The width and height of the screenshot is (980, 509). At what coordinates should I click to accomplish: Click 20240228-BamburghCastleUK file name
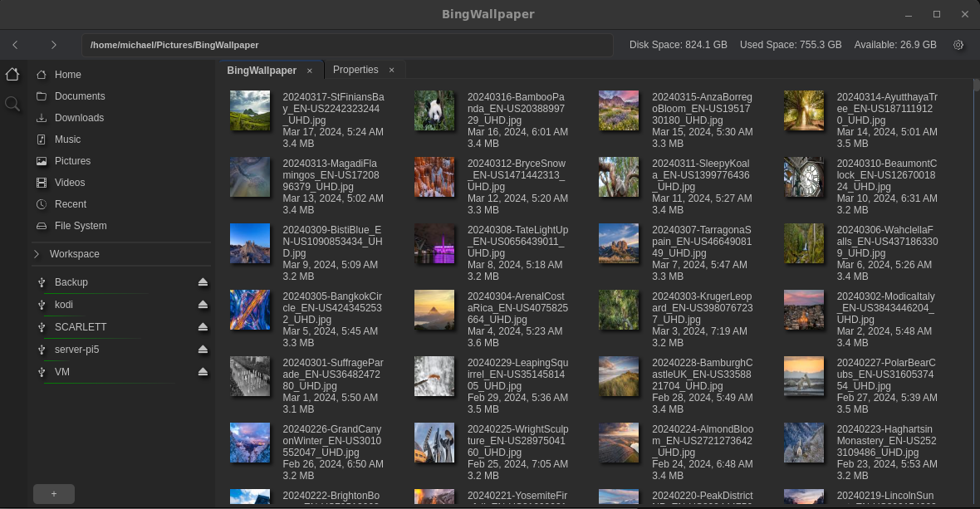point(703,374)
